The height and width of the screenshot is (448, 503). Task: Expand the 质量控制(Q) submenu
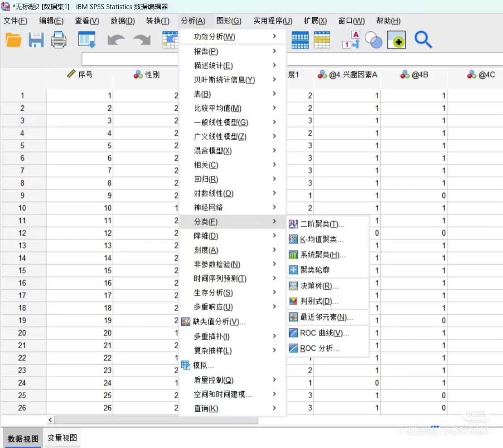232,380
